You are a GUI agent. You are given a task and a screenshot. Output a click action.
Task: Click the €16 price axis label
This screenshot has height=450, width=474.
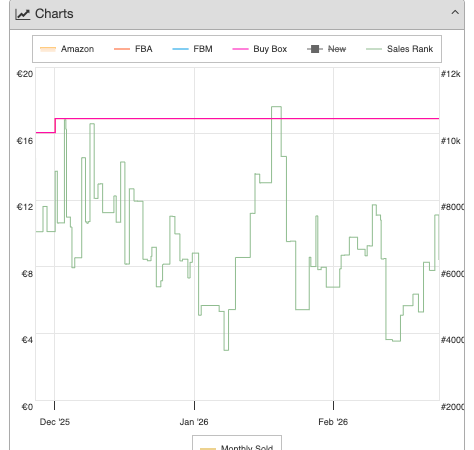pos(25,141)
